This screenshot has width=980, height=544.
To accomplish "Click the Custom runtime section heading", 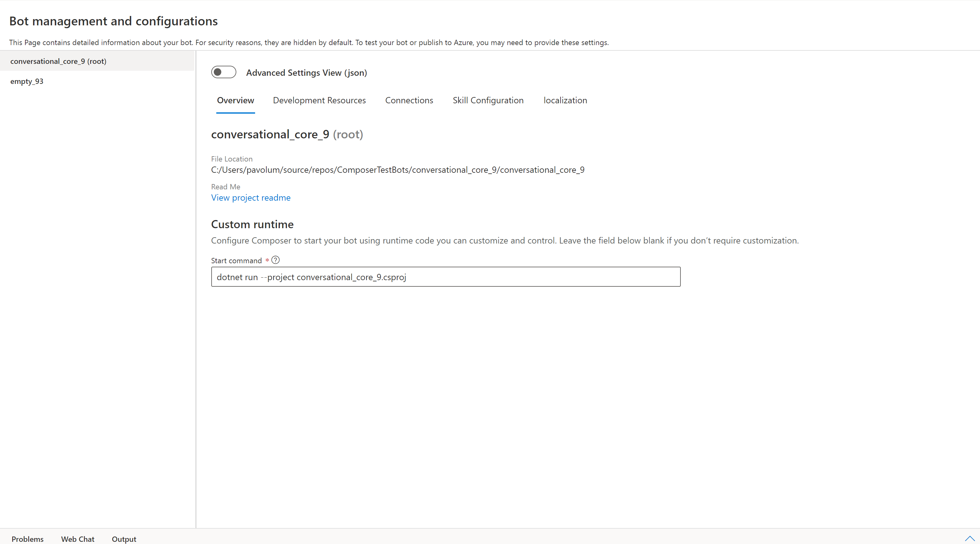I will pyautogui.click(x=252, y=224).
